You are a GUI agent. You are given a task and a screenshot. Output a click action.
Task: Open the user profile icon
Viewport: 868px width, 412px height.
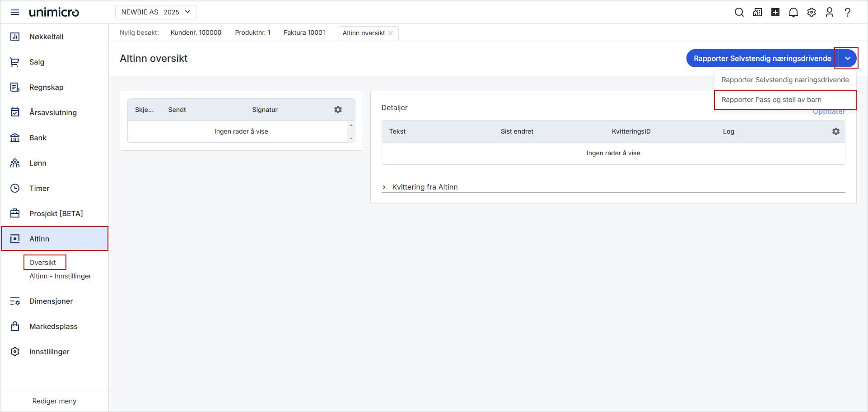pos(830,12)
